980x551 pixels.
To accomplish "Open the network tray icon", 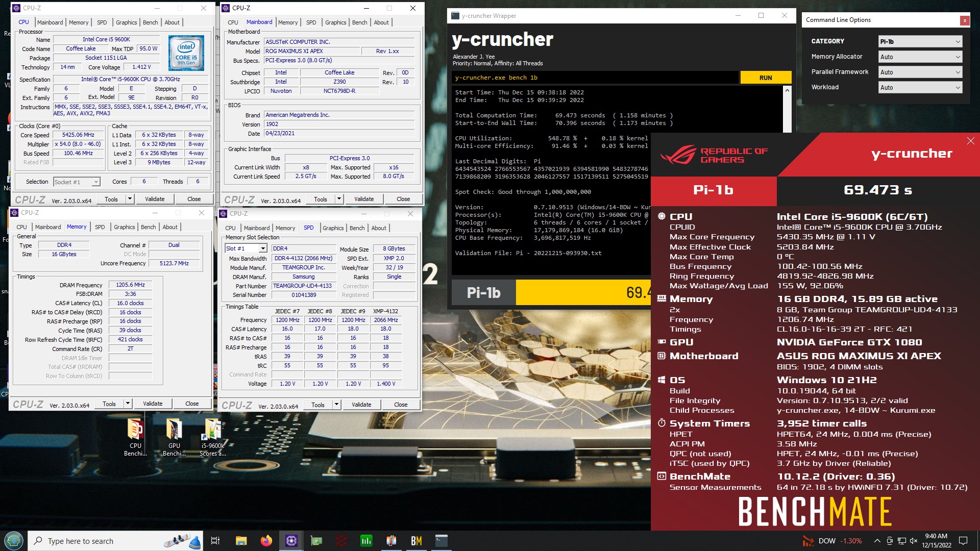I will pos(902,541).
